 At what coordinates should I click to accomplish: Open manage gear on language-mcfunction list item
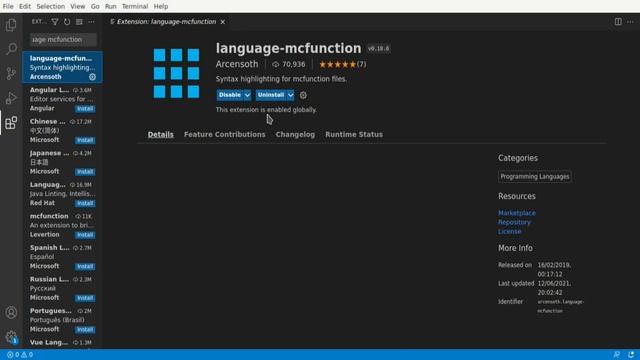coord(93,77)
